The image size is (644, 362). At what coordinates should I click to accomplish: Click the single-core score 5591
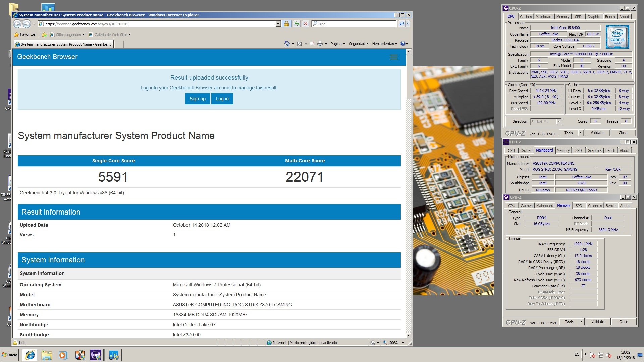(x=113, y=177)
